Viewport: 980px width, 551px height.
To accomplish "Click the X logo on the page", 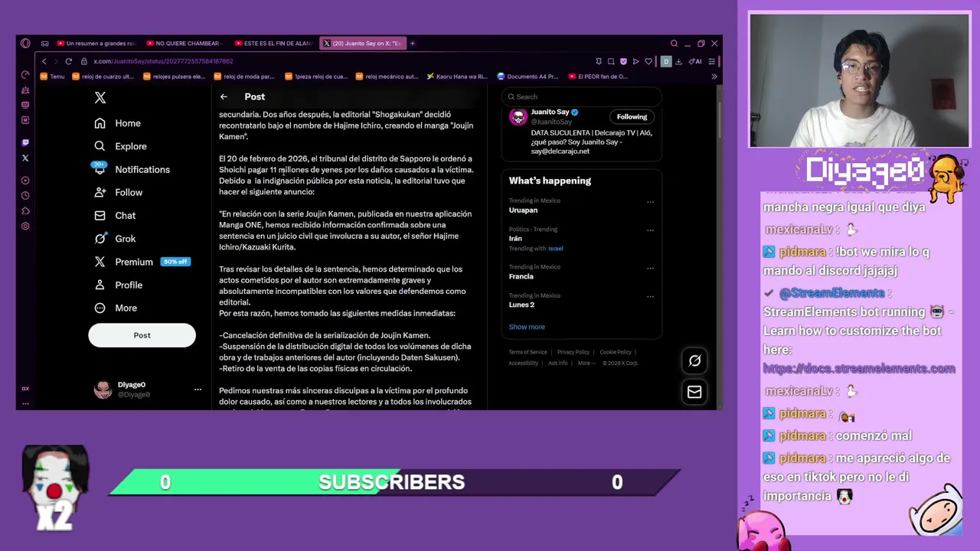I will (x=100, y=97).
